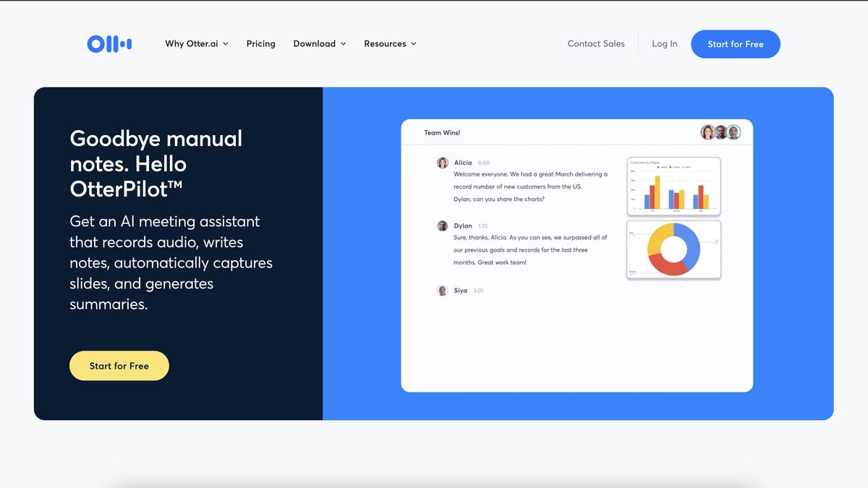
Task: Click Dylan's transcript reply text
Action: [x=531, y=250]
